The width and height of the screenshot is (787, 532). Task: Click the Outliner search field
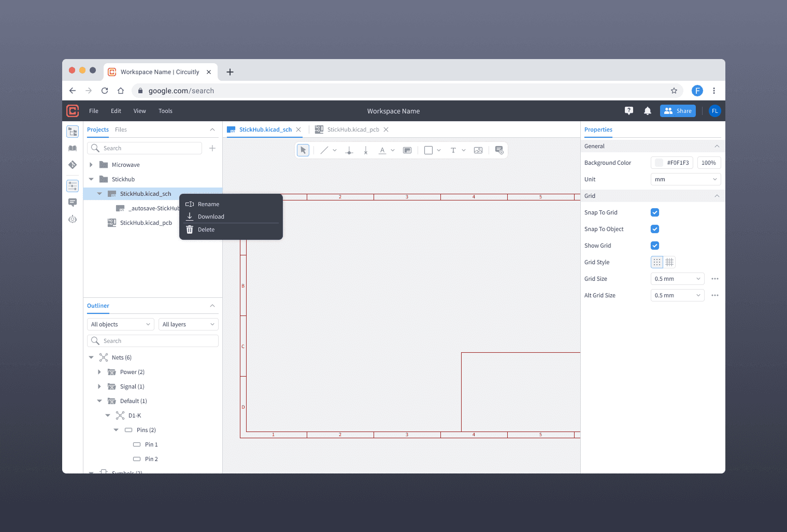click(153, 341)
